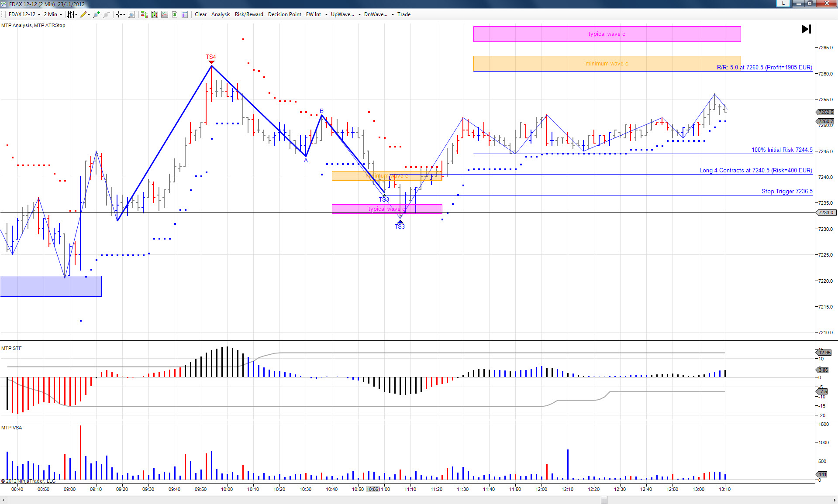Click the Decision Point toolbar button
Image resolution: width=838 pixels, height=504 pixels.
pyautogui.click(x=285, y=14)
